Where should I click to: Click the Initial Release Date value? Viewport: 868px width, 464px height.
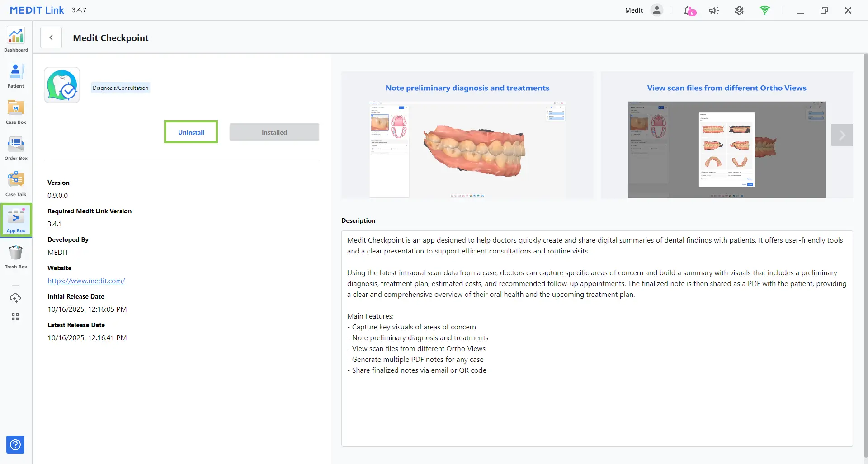coord(87,309)
